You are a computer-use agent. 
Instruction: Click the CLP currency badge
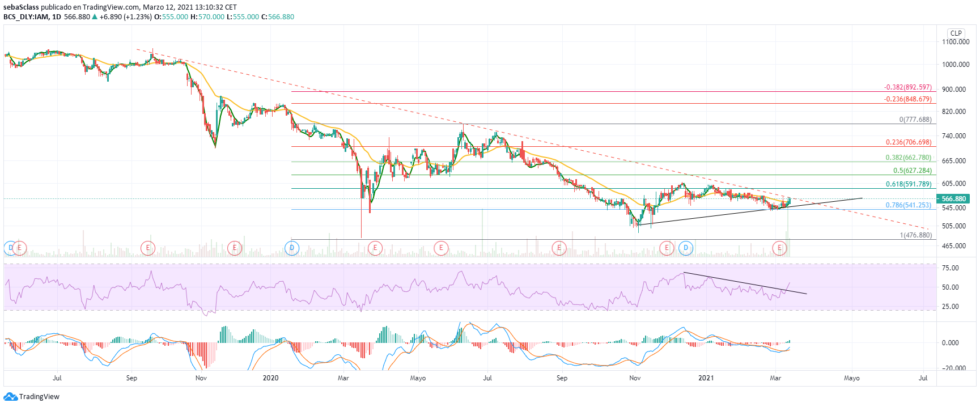956,33
